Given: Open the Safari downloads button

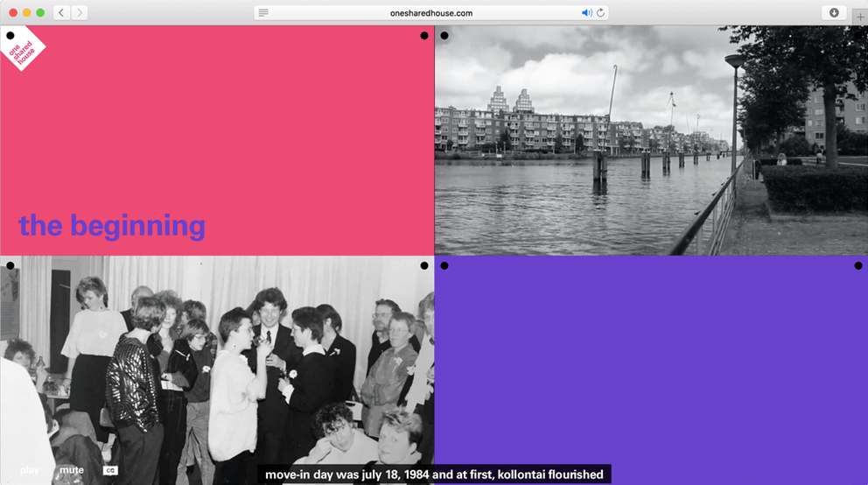Looking at the screenshot, I should (x=834, y=13).
